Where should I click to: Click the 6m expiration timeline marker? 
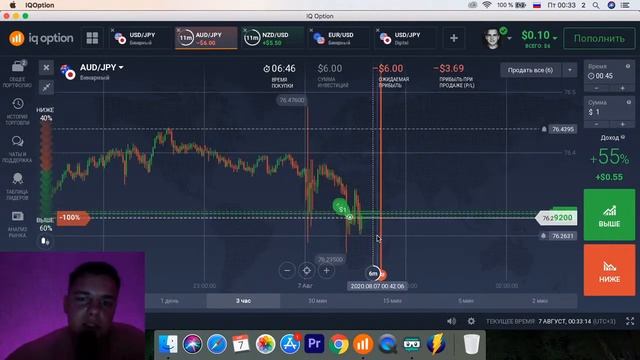[373, 273]
